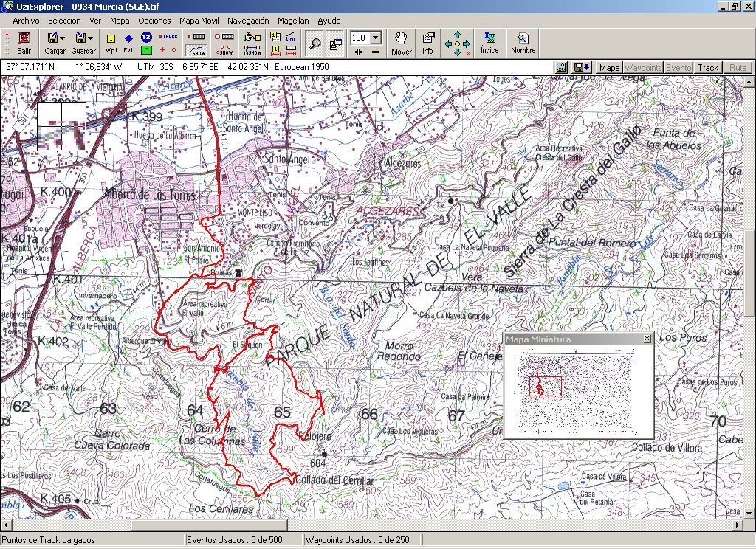Click the red dot with box icon

coord(197,37)
